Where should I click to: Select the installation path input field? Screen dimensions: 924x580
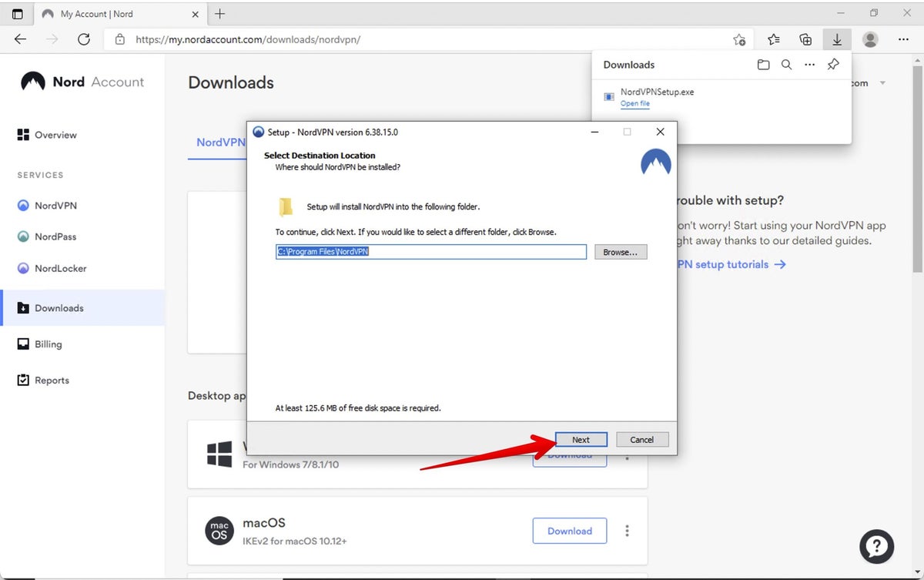tap(431, 252)
